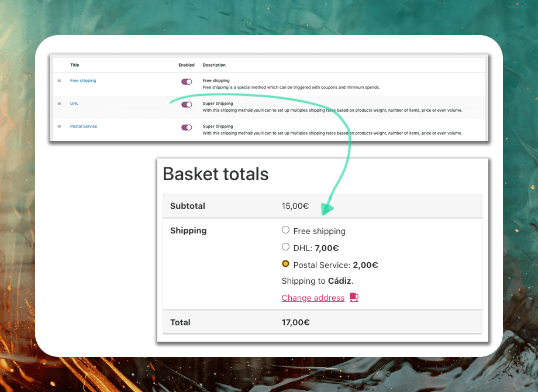Image resolution: width=538 pixels, height=392 pixels.
Task: Select the Free shipping radio option
Action: (x=286, y=230)
